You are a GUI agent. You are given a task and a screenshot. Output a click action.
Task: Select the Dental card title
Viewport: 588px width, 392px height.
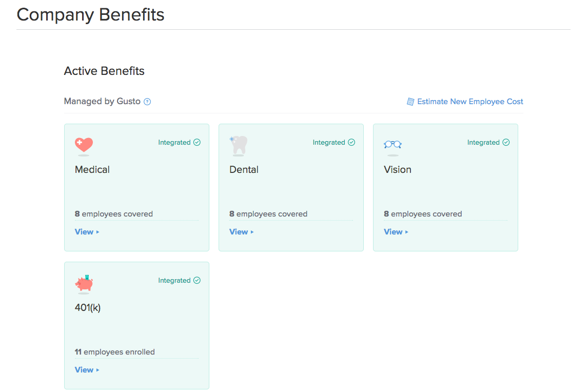(244, 170)
